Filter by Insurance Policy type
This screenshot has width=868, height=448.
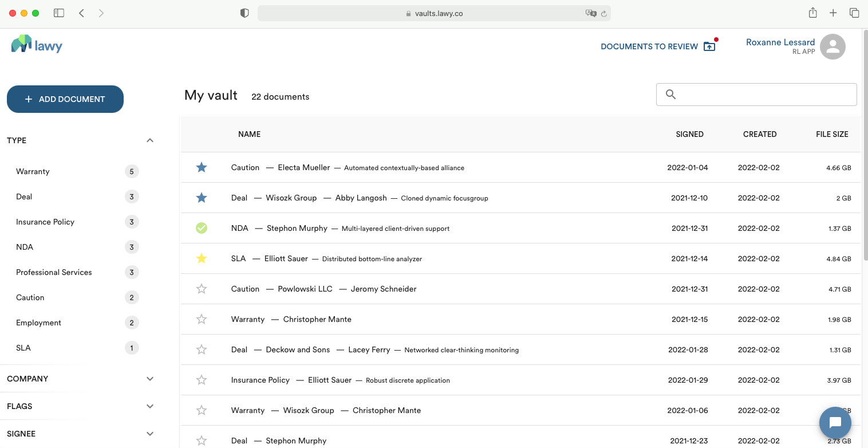[x=45, y=222]
